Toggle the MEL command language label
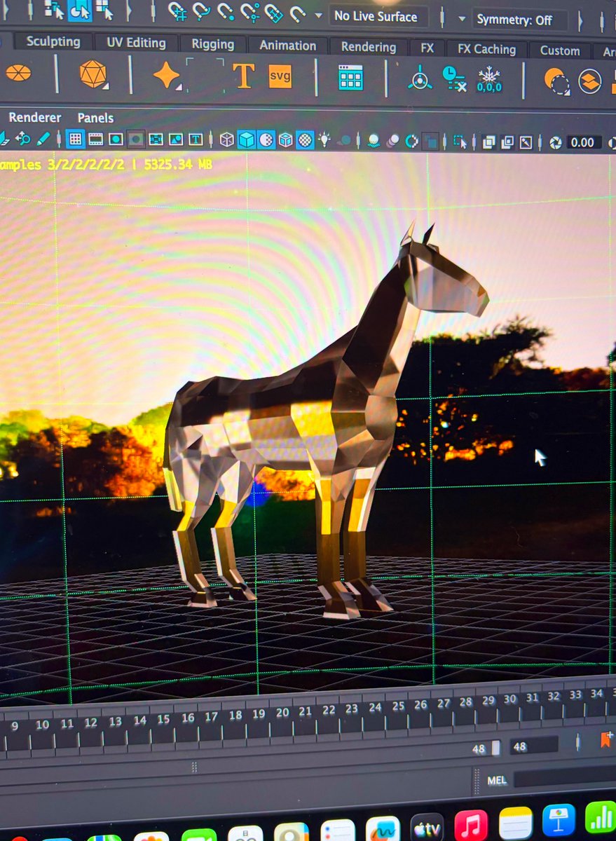 (497, 780)
